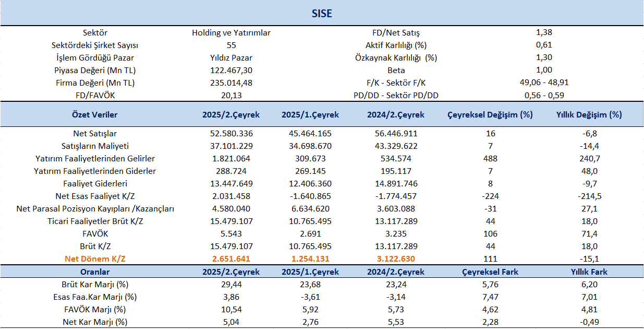Click the Yıllık Değişim (%) column header

point(589,114)
